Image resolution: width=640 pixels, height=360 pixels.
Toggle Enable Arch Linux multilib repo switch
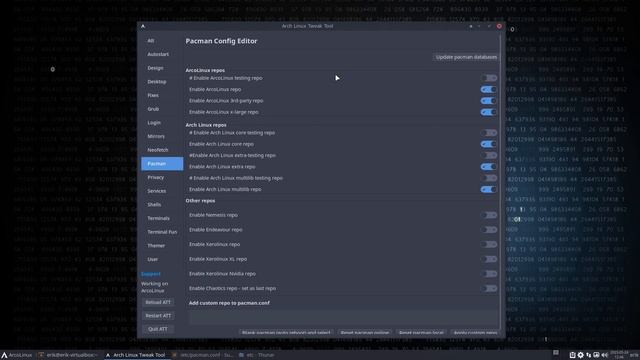489,189
